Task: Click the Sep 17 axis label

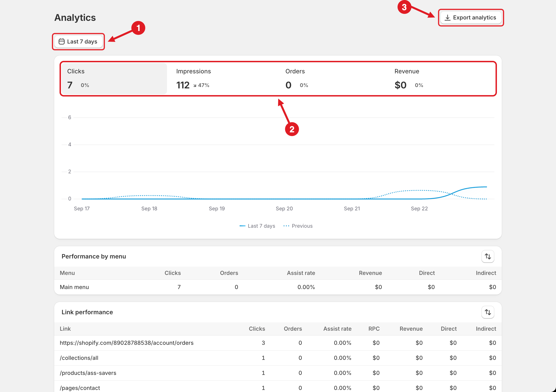Action: (82, 208)
